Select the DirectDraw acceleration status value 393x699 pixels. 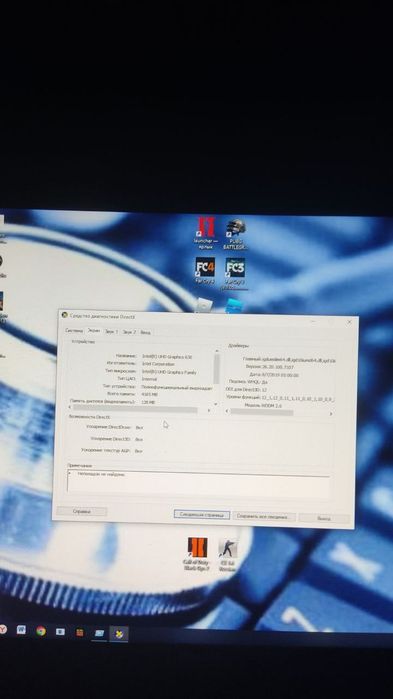139,428
